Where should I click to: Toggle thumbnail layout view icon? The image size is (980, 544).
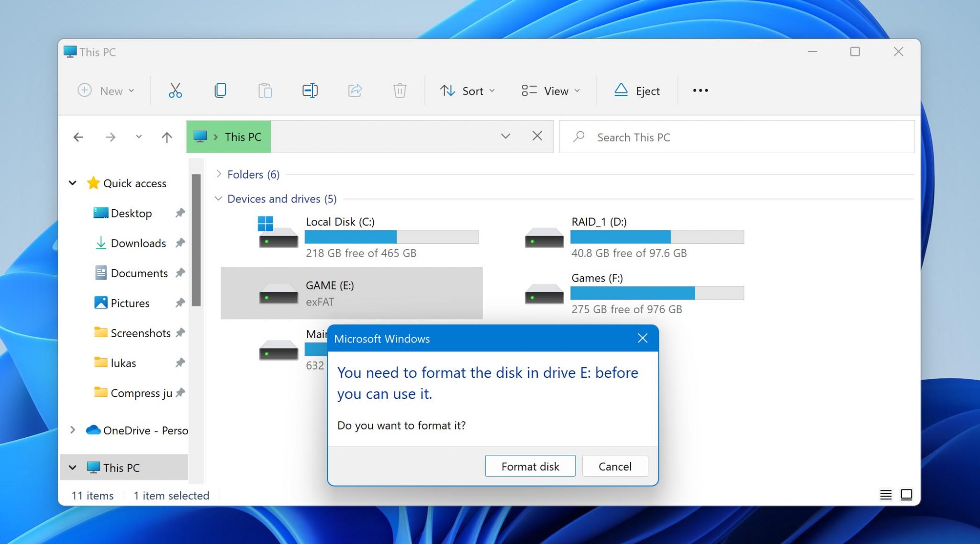906,494
